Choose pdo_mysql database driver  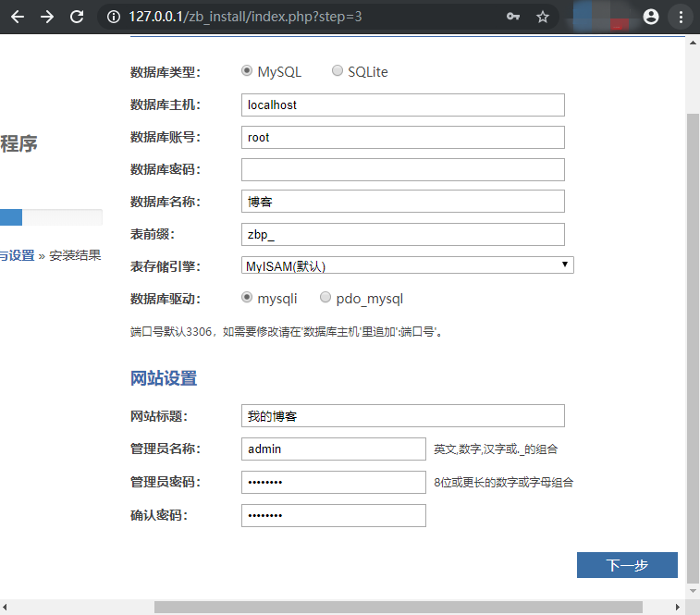325,297
